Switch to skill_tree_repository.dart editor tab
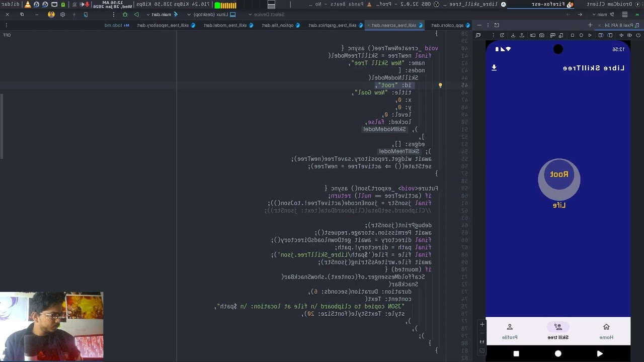 (166, 25)
